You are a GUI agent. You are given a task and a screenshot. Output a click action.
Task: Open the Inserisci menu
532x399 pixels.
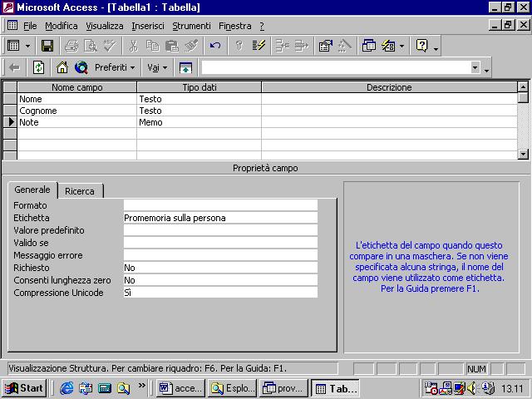[148, 26]
